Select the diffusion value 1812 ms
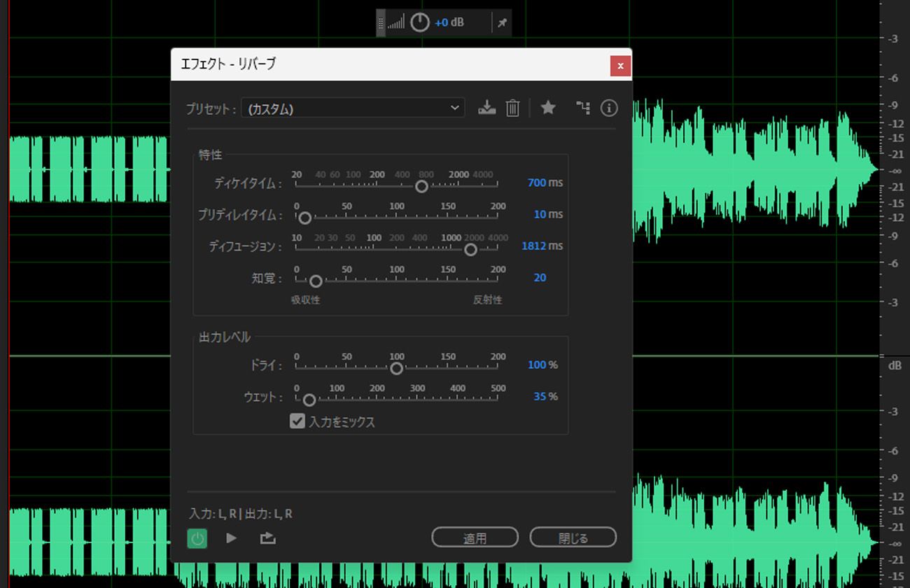 (542, 246)
